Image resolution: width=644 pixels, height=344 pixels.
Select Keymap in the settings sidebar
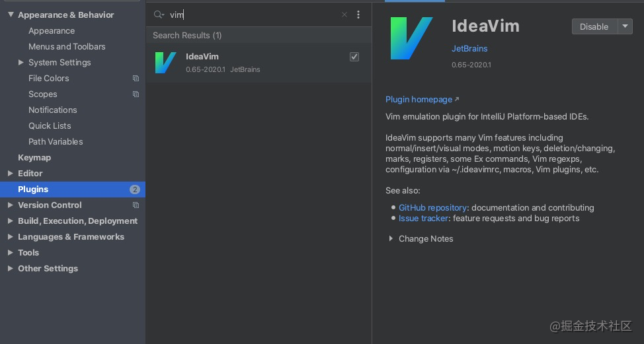[34, 157]
